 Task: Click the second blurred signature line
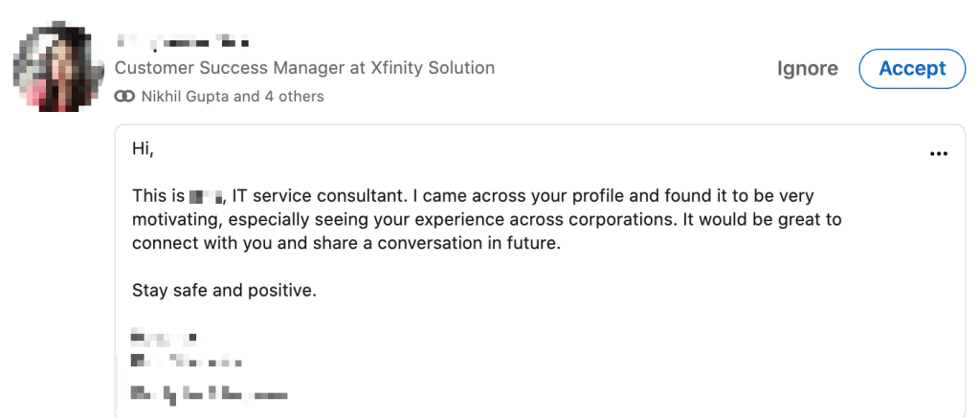[x=187, y=362]
